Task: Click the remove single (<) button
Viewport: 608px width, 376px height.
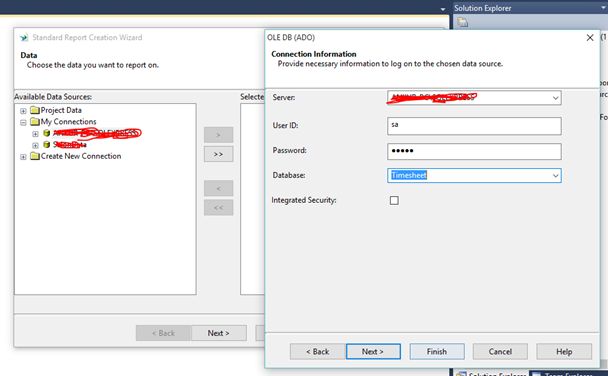Action: coord(218,188)
